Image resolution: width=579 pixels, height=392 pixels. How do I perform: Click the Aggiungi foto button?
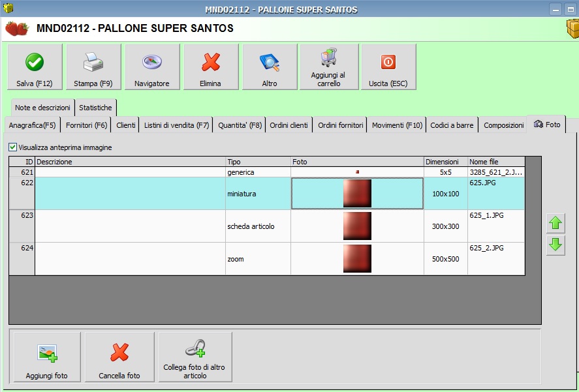(x=47, y=357)
